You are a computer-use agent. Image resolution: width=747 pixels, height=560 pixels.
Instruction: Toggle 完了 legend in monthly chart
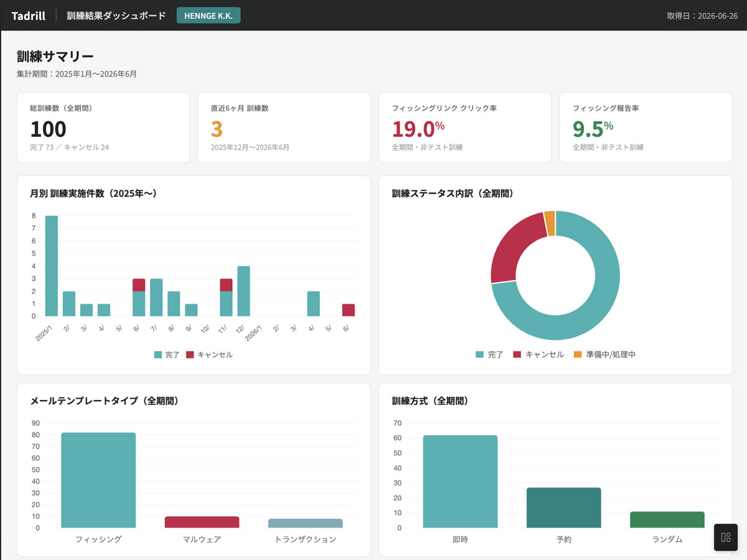tap(167, 355)
